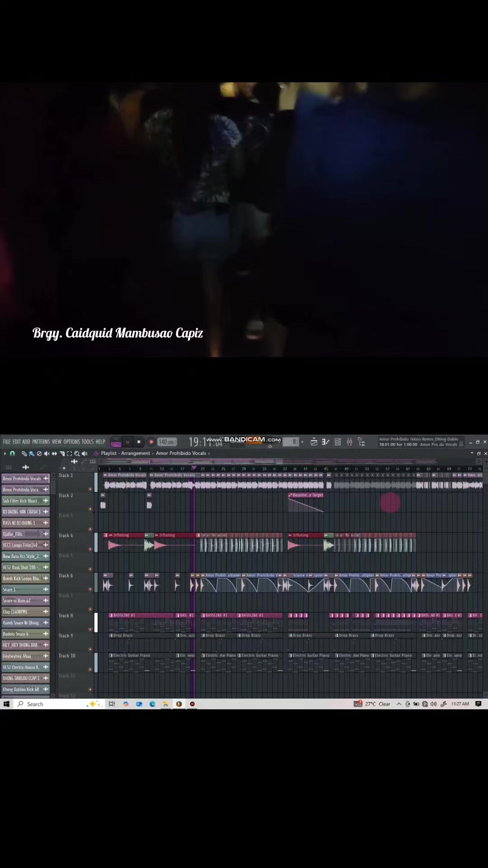Select the Mute tool in playlist toolbar
Image resolution: width=488 pixels, height=868 pixels.
click(x=47, y=453)
